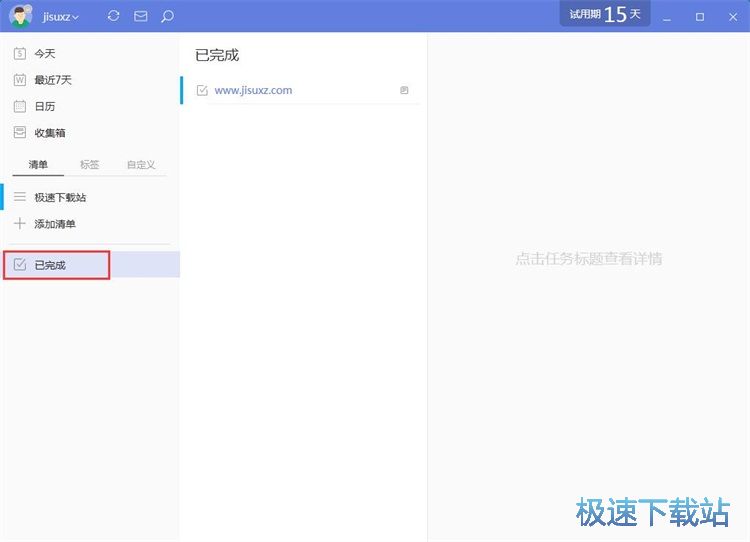Open the www.jisuxz.com task title

pyautogui.click(x=253, y=90)
